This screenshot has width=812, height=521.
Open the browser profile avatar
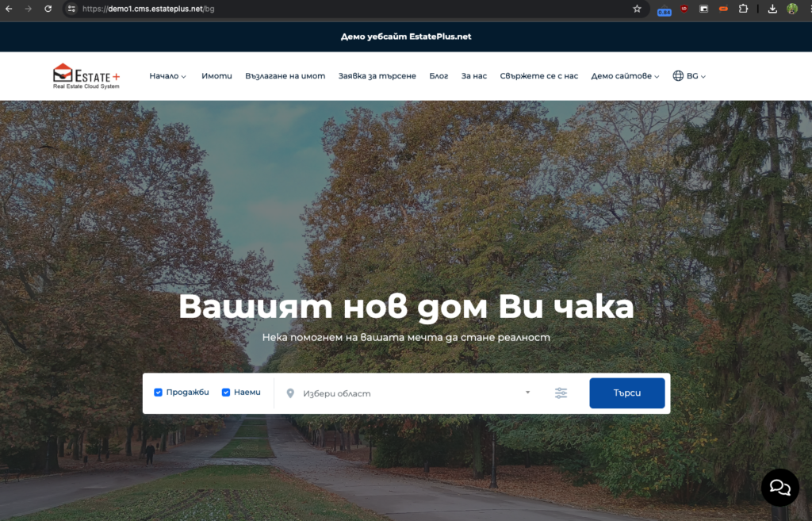[x=791, y=10]
